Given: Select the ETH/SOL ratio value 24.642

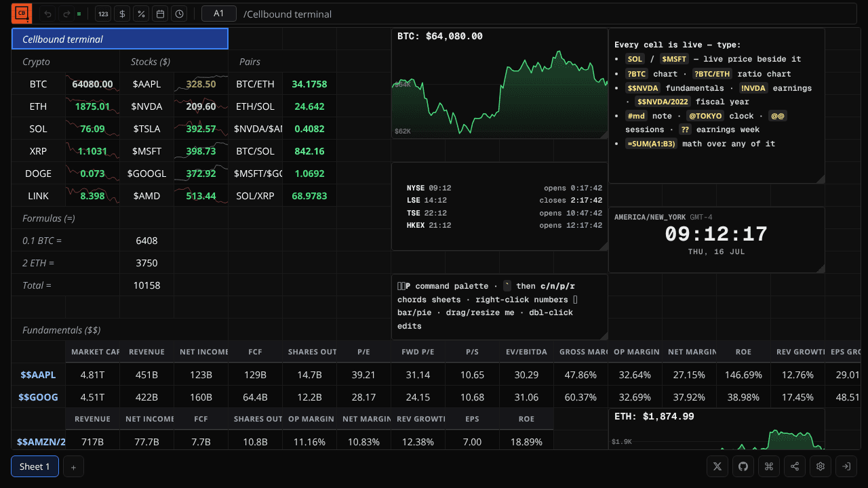Looking at the screenshot, I should [x=310, y=106].
